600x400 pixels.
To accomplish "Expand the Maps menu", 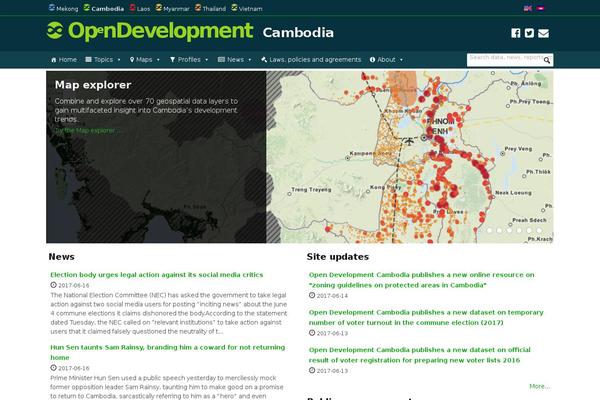I will click(145, 60).
